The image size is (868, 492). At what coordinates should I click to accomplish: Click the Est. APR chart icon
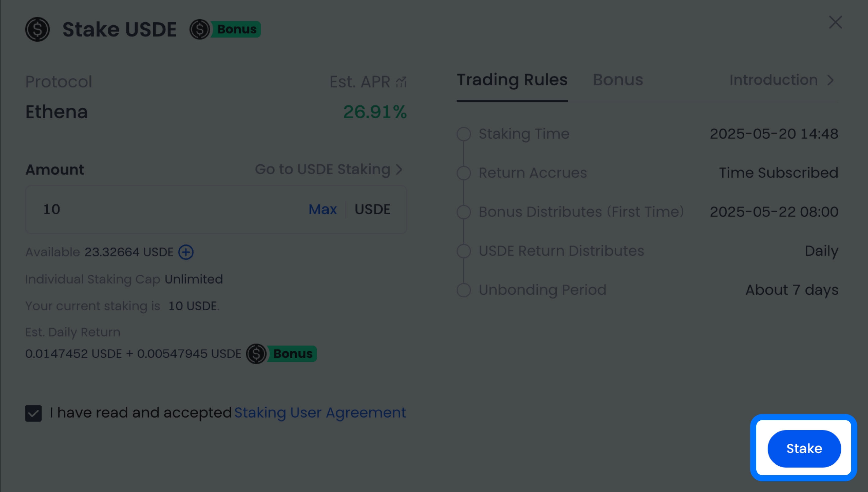click(401, 82)
